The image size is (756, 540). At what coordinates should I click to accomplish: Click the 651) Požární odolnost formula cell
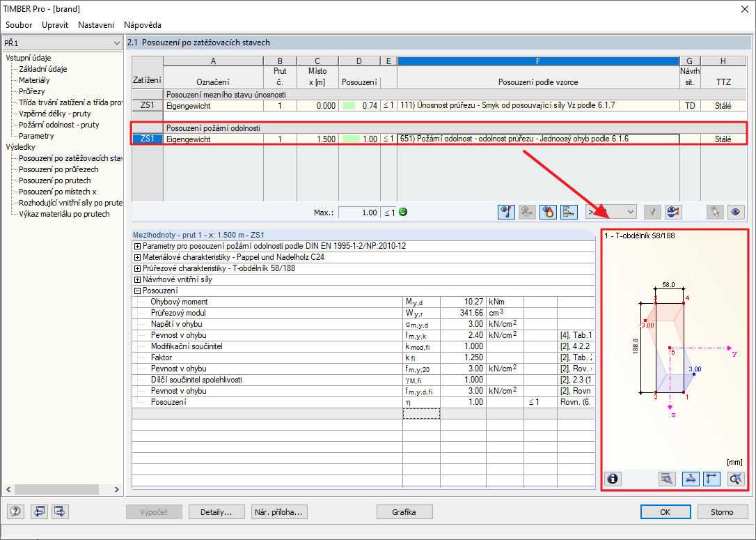pos(539,139)
